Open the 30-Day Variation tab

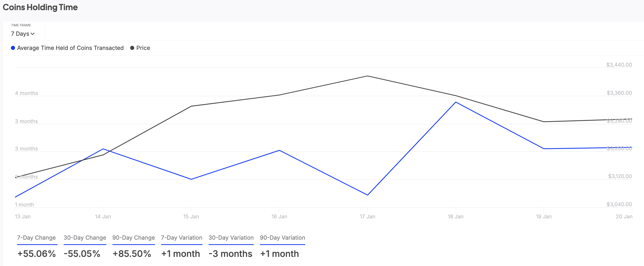(231, 238)
